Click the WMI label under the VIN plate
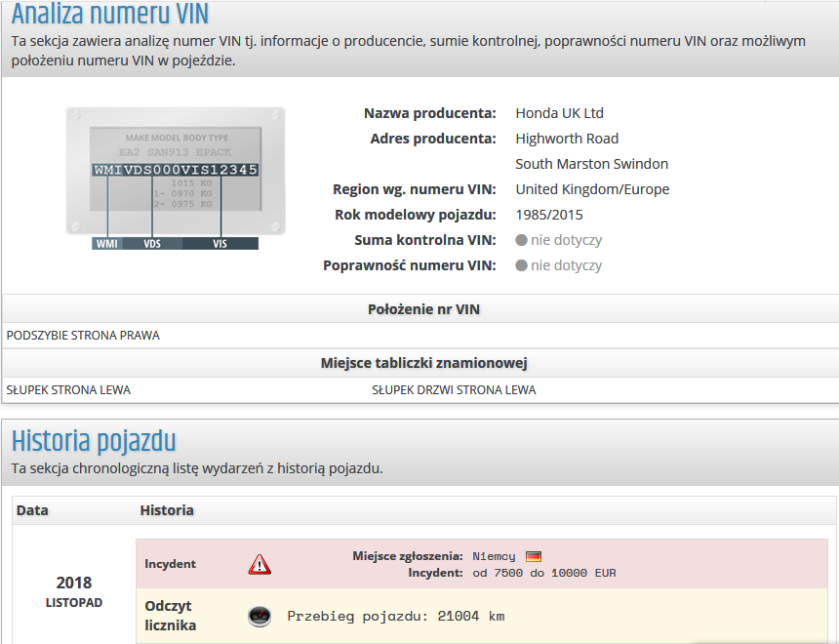The width and height of the screenshot is (839, 644). pos(106,244)
